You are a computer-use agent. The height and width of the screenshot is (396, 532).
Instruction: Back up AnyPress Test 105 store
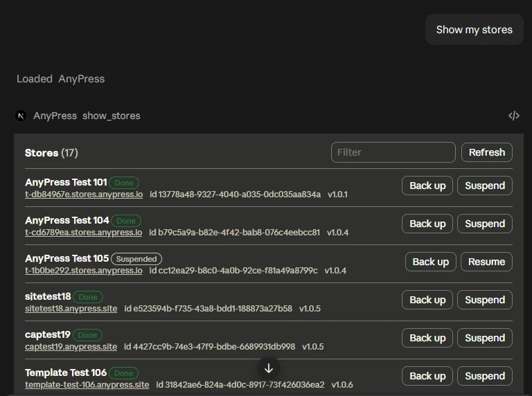(431, 262)
